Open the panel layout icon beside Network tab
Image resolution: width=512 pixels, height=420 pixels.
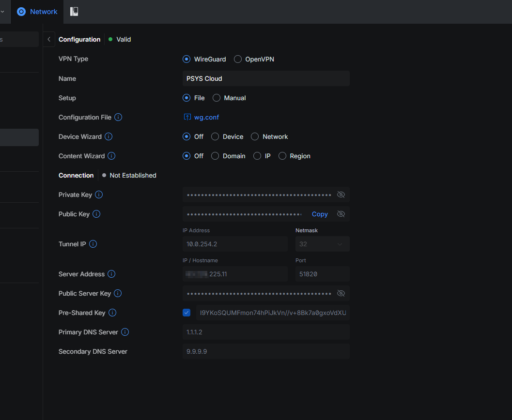[74, 12]
